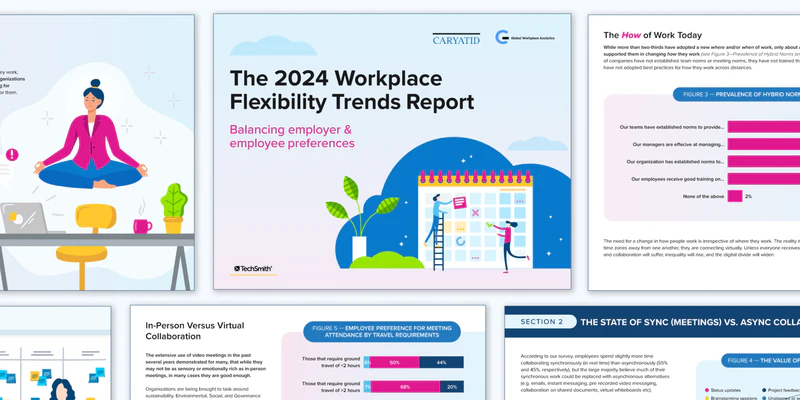This screenshot has width=800, height=400.
Task: Click the Figure 3 hybrid norms header
Action: click(x=728, y=94)
